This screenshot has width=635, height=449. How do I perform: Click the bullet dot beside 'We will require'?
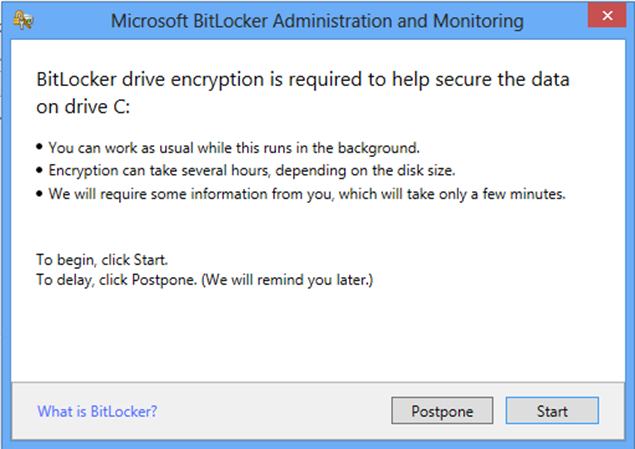pyautogui.click(x=39, y=194)
